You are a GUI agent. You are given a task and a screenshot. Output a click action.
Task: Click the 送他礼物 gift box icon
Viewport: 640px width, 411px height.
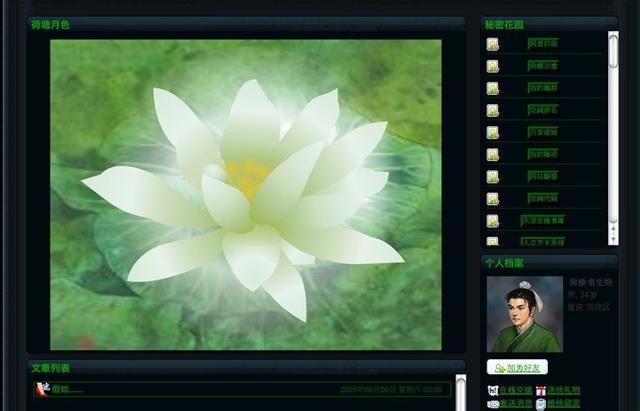point(541,390)
